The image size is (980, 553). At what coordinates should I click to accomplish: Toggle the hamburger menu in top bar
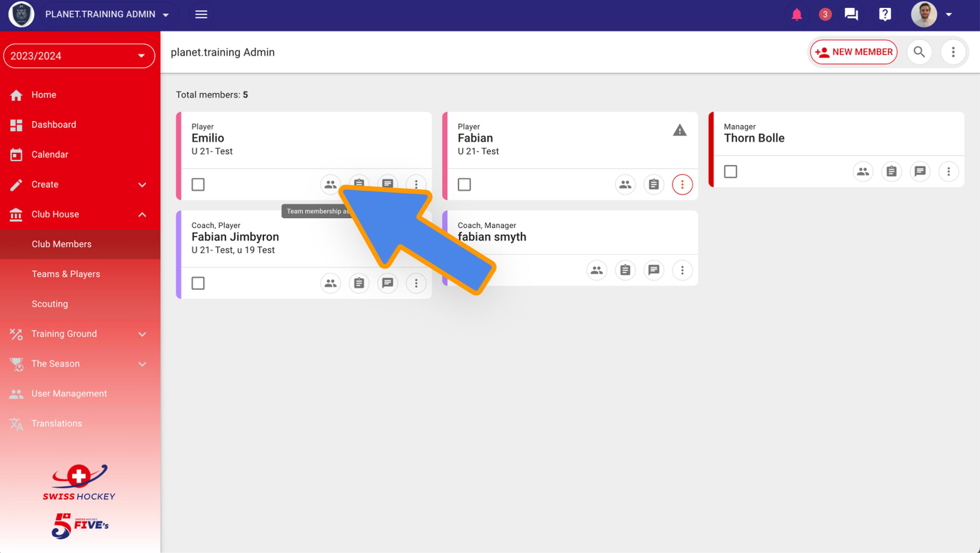pyautogui.click(x=201, y=15)
